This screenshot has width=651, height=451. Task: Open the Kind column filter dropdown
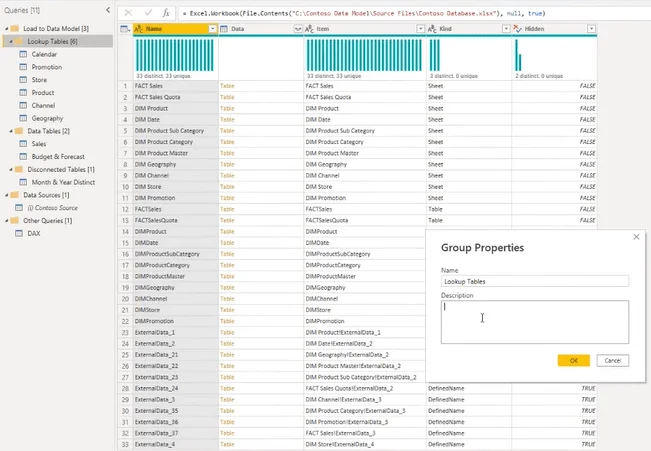coord(506,29)
